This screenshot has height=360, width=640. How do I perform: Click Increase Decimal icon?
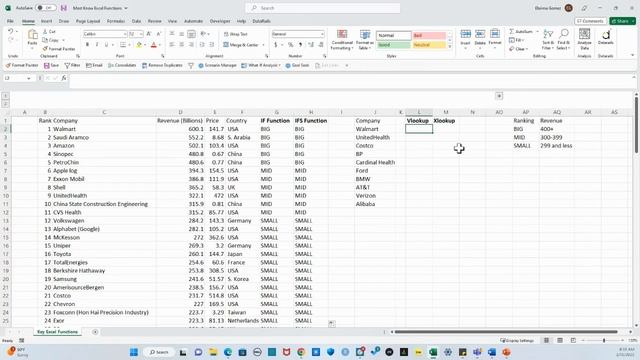311,44
